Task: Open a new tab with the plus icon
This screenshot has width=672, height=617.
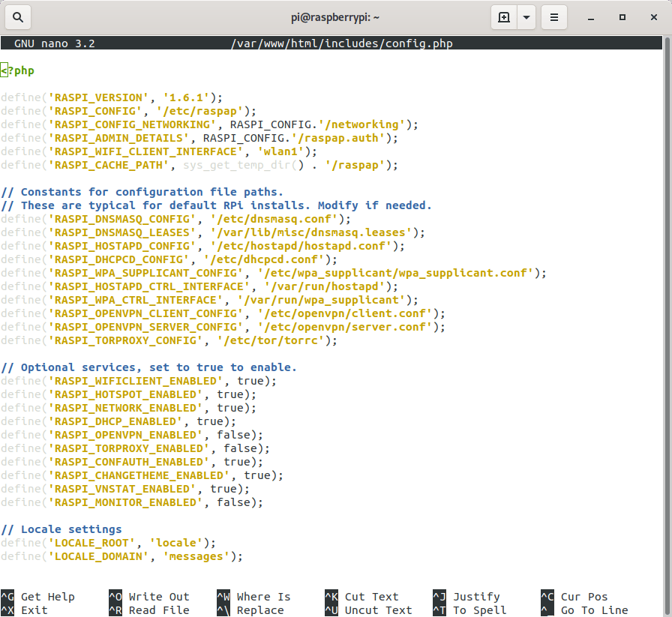Action: click(504, 16)
